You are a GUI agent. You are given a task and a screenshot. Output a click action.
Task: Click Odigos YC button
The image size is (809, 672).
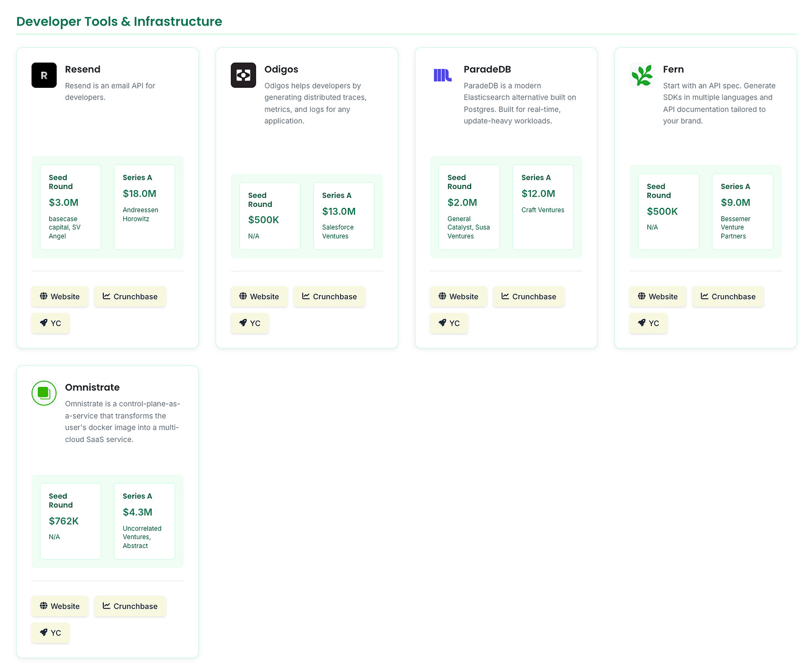(x=250, y=323)
